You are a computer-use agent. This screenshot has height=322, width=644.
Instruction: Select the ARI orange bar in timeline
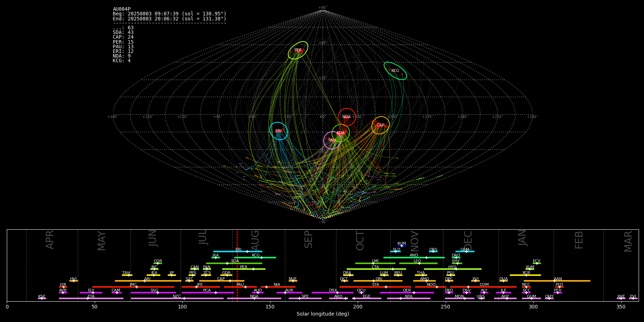pyautogui.click(x=148, y=281)
